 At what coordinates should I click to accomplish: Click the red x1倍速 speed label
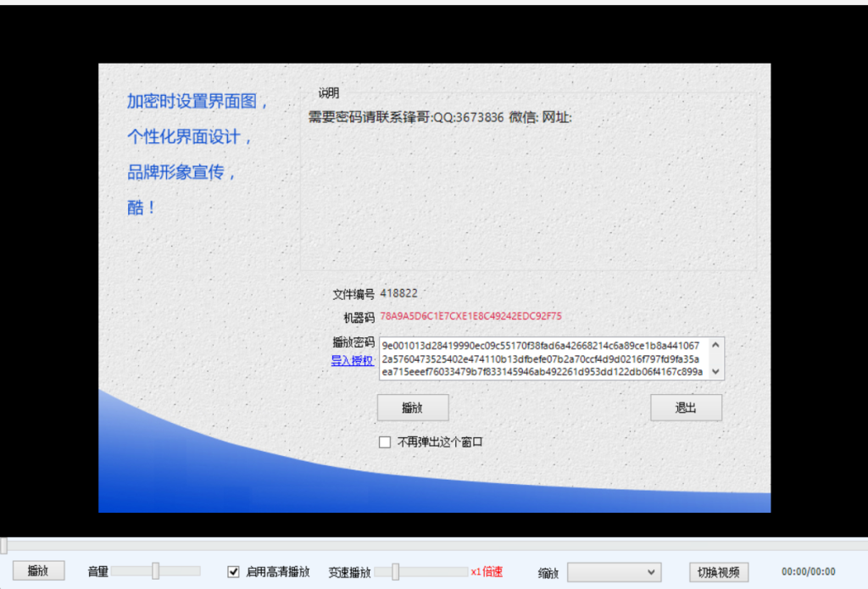[x=487, y=572]
